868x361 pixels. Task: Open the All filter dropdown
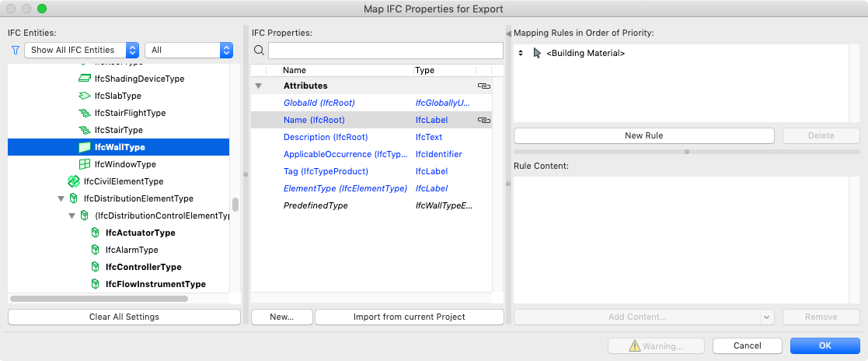click(x=189, y=50)
